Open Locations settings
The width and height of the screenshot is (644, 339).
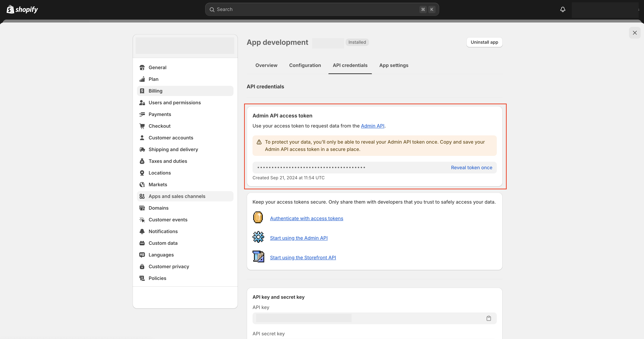[x=185, y=173]
